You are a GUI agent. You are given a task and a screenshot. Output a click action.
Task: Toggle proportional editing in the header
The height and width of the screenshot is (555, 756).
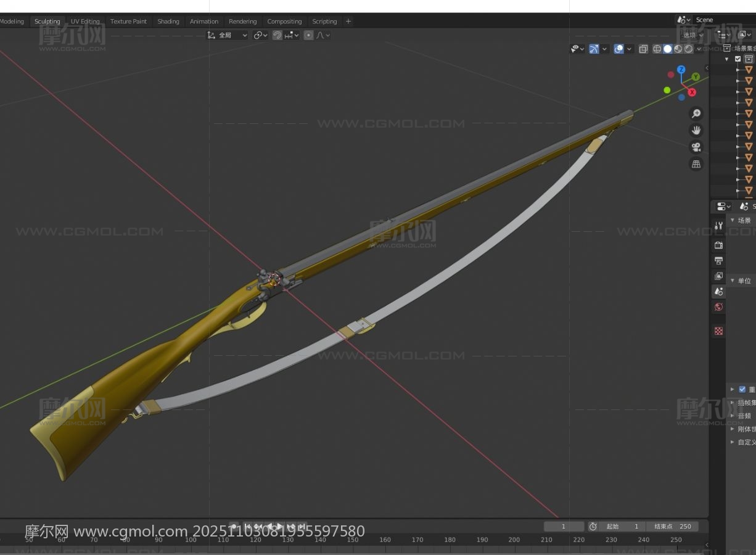tap(309, 35)
